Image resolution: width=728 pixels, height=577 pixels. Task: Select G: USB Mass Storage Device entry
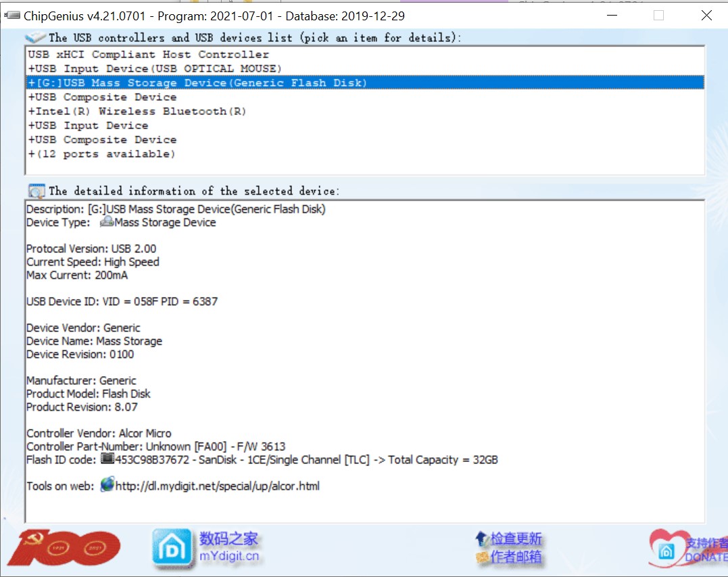pos(364,83)
